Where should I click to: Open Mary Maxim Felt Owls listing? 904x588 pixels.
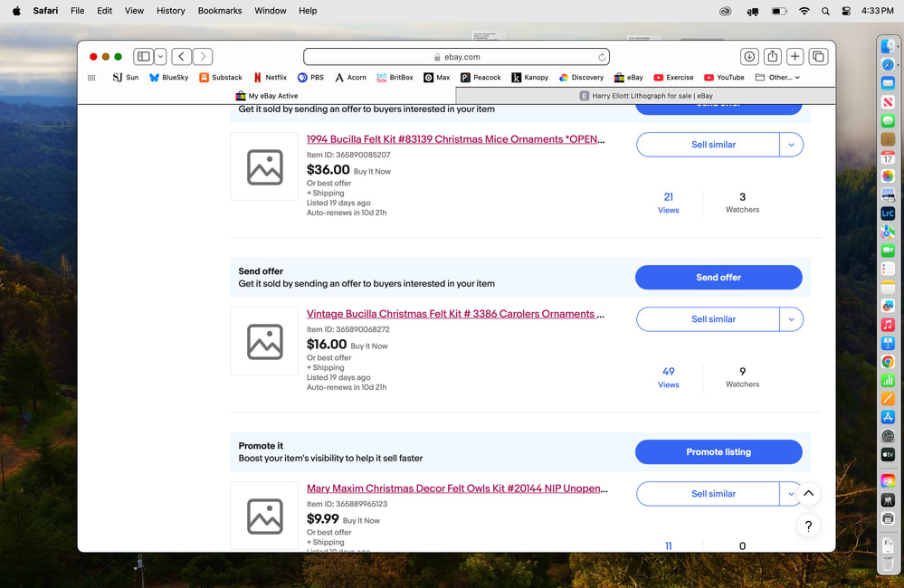point(457,488)
